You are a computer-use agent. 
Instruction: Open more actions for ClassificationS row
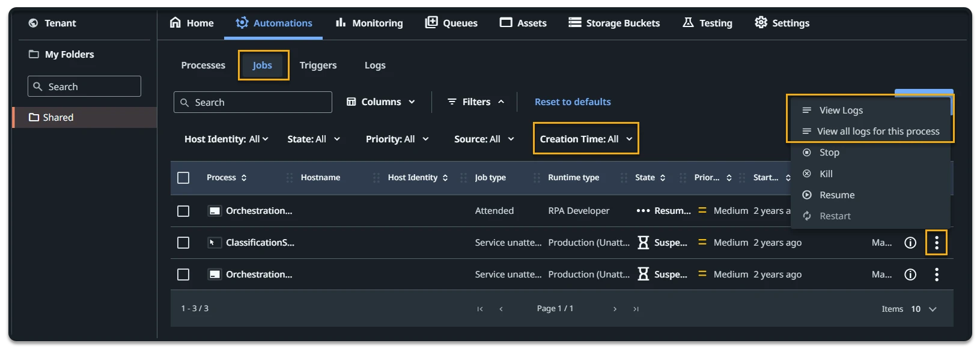[x=936, y=243]
